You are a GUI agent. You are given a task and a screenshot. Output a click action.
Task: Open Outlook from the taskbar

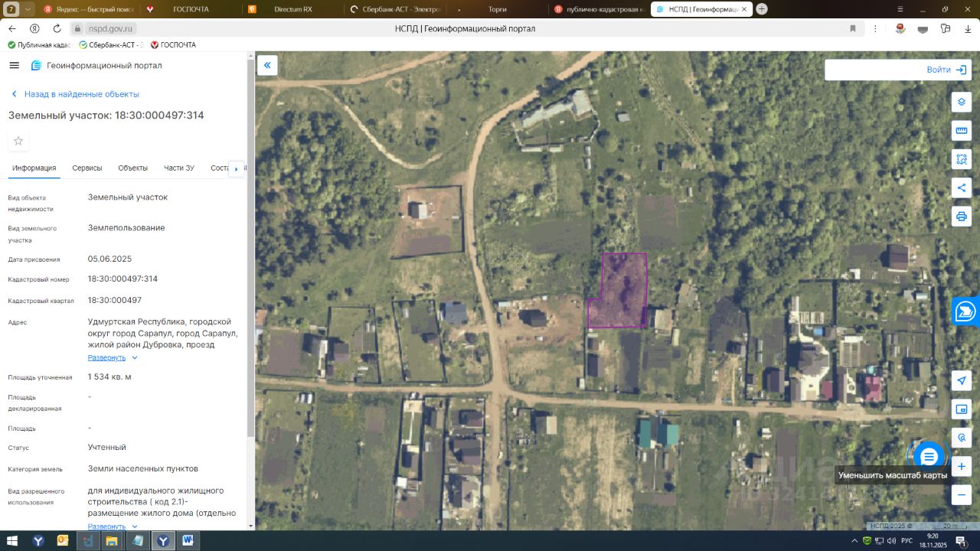(x=63, y=541)
